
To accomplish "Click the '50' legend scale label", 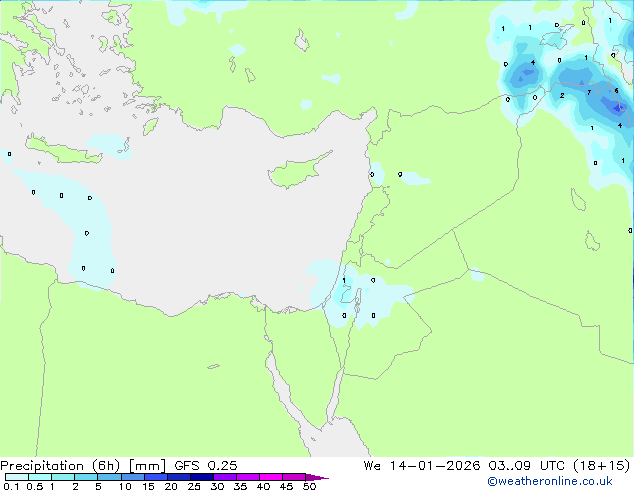I will pyautogui.click(x=309, y=486).
